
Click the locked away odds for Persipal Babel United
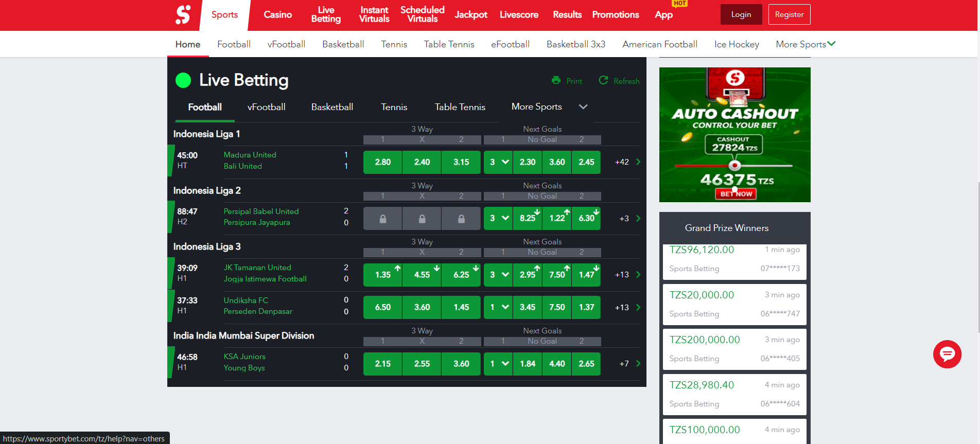click(x=461, y=219)
